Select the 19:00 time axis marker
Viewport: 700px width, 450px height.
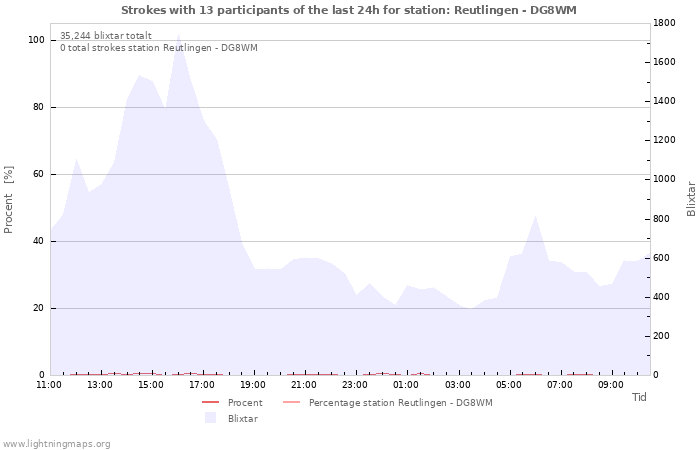253,384
